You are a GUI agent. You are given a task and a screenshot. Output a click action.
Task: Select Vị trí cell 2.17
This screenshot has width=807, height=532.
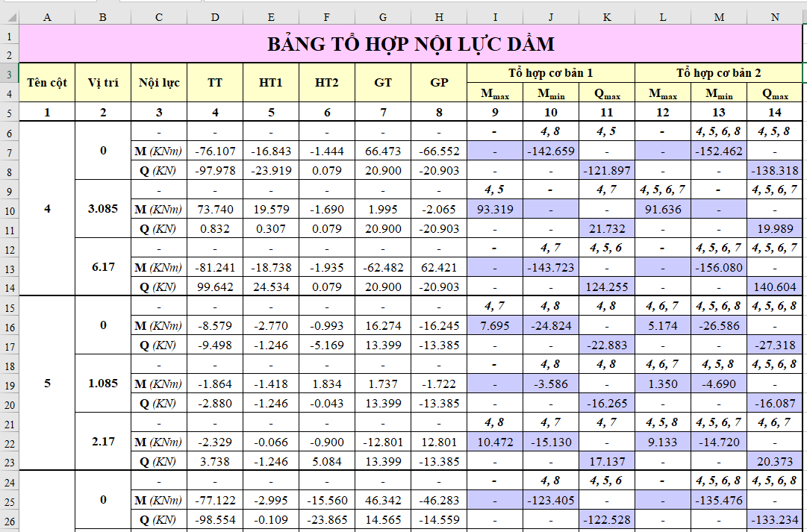coord(103,442)
